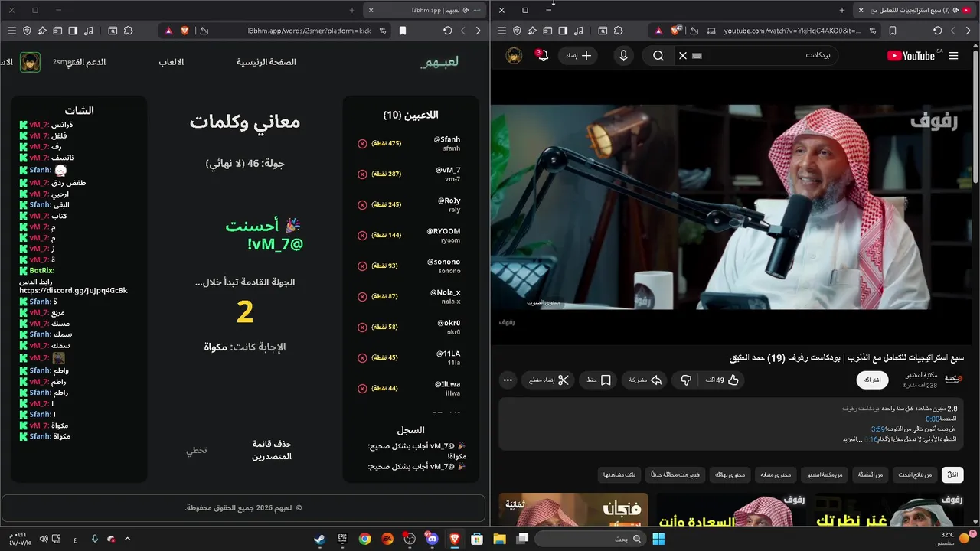Viewport: 980px width, 551px height.
Task: Select the محتوى يهمّك chip
Action: tap(730, 475)
